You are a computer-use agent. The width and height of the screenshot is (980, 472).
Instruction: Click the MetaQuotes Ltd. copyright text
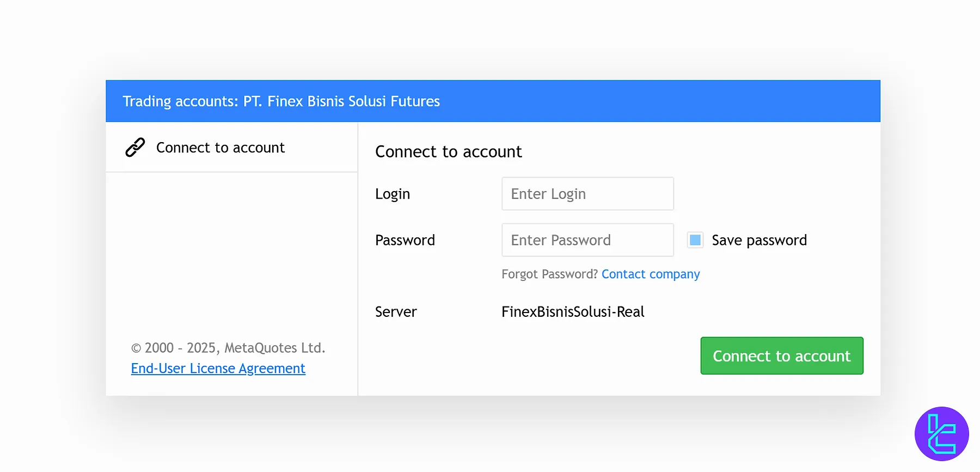pyautogui.click(x=228, y=348)
